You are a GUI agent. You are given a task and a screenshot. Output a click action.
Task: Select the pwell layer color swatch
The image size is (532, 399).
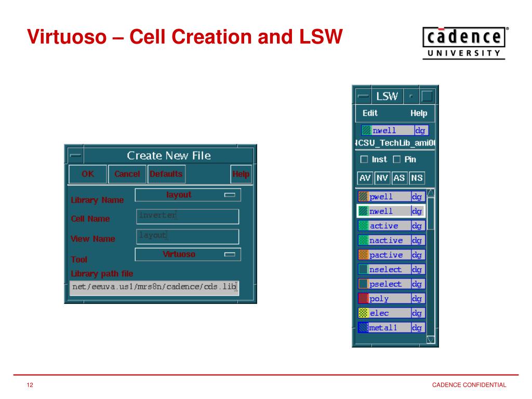point(363,196)
